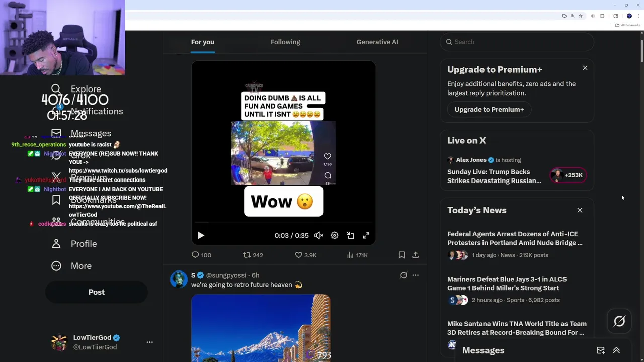Viewport: 644px width, 362px height.
Task: Open Chrome side panel search icon
Action: pos(616,16)
